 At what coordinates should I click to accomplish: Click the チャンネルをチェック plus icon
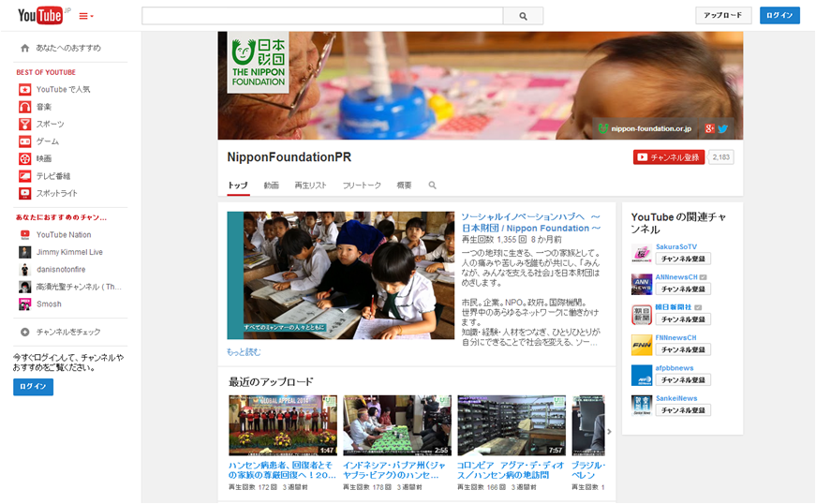point(25,332)
